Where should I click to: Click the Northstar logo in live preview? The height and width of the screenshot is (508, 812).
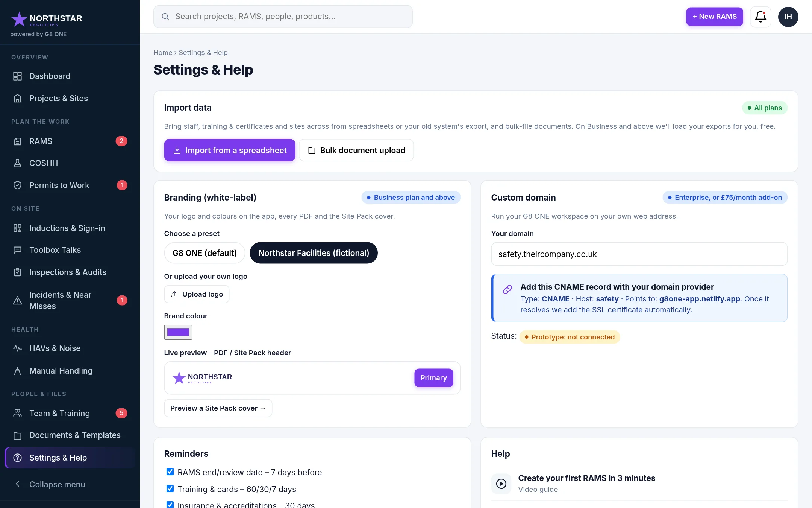[202, 378]
